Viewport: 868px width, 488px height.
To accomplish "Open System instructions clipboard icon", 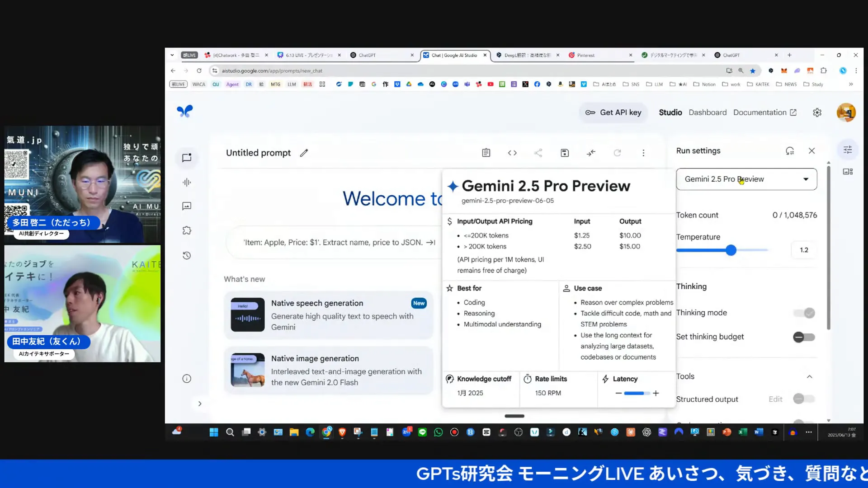I will coord(486,153).
